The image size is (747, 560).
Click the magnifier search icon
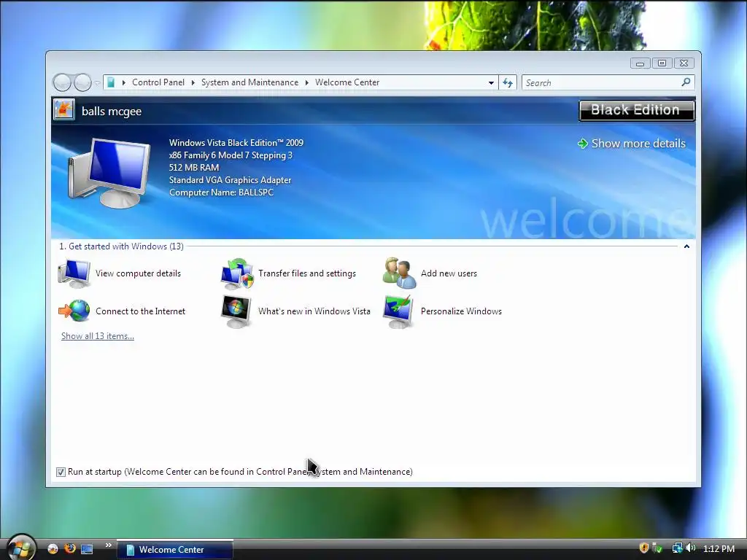686,82
